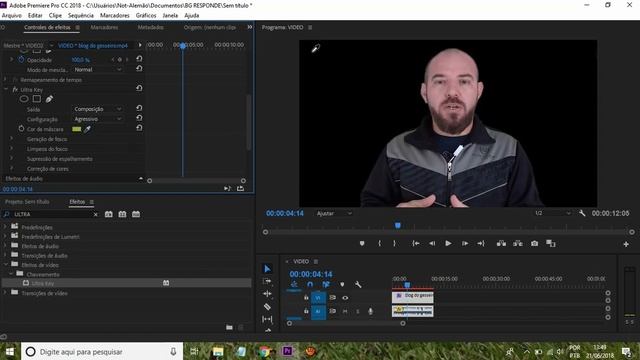The image size is (640, 360).
Task: Click the ULTRA effects search box
Action: [51, 214]
